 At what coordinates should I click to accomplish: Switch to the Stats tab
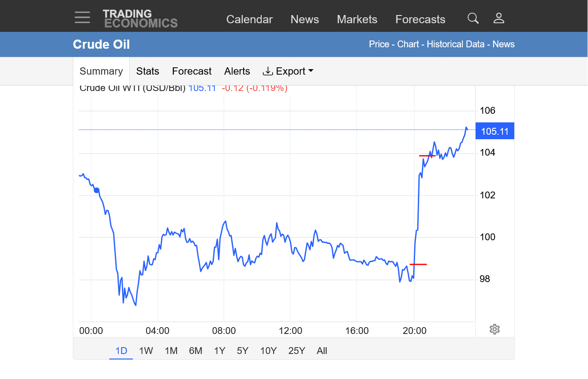[147, 71]
